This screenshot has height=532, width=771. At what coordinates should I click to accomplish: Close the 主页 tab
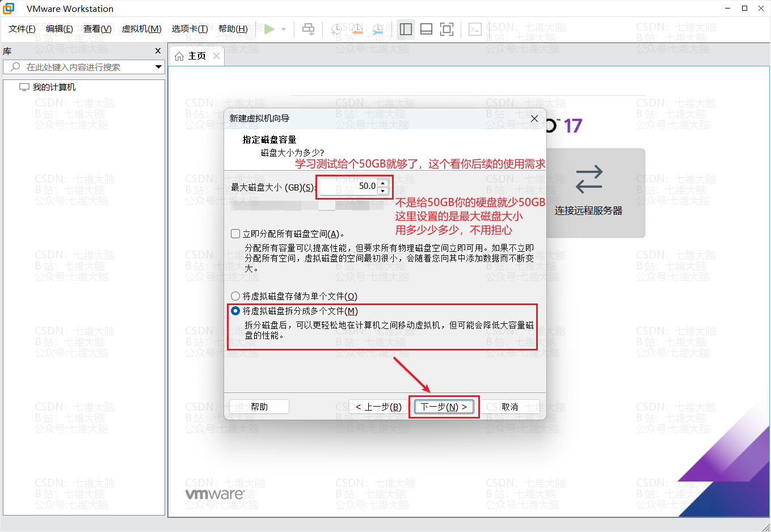(x=216, y=56)
